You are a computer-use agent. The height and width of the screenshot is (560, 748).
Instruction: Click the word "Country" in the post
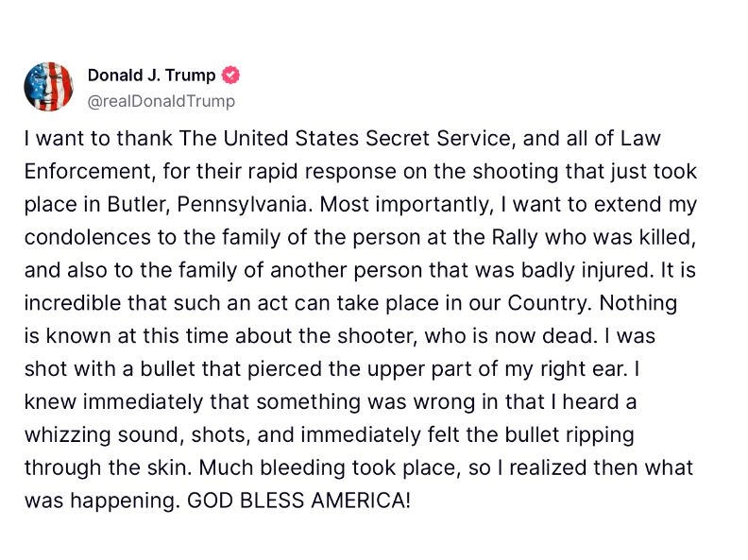coord(547,303)
